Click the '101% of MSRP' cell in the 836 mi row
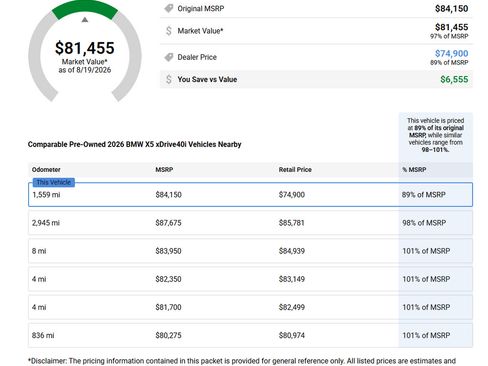Image resolution: width=488 pixels, height=366 pixels. (x=426, y=335)
